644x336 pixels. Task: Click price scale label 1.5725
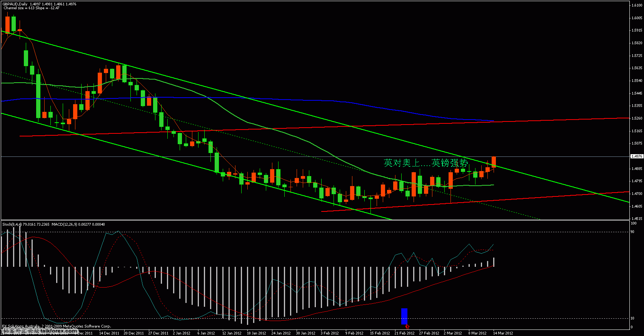point(637,55)
